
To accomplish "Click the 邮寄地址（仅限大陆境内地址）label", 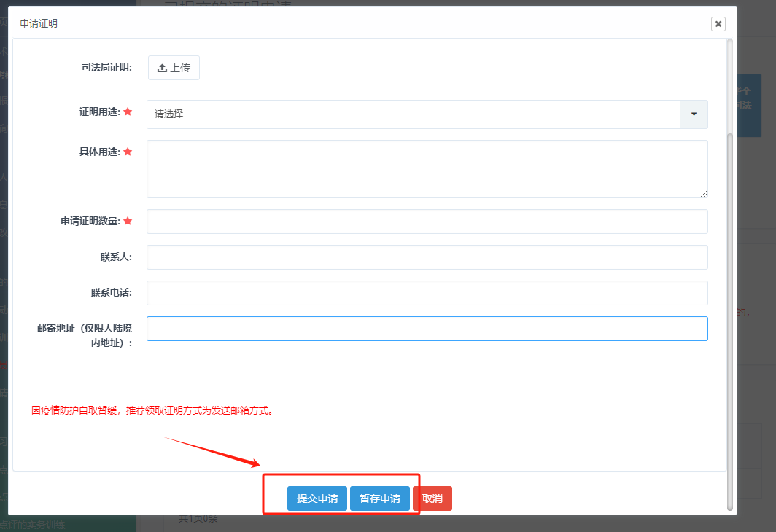I will point(85,335).
